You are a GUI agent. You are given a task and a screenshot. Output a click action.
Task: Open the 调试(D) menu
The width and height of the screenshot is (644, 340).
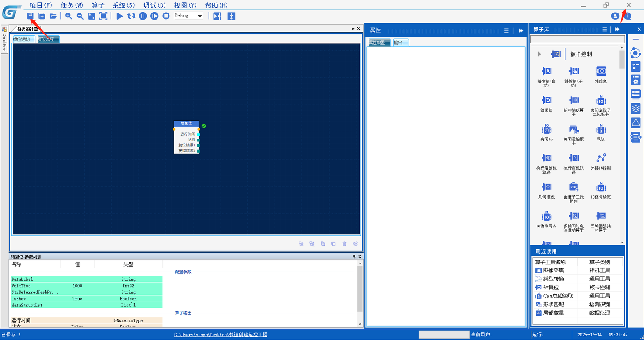click(x=154, y=5)
